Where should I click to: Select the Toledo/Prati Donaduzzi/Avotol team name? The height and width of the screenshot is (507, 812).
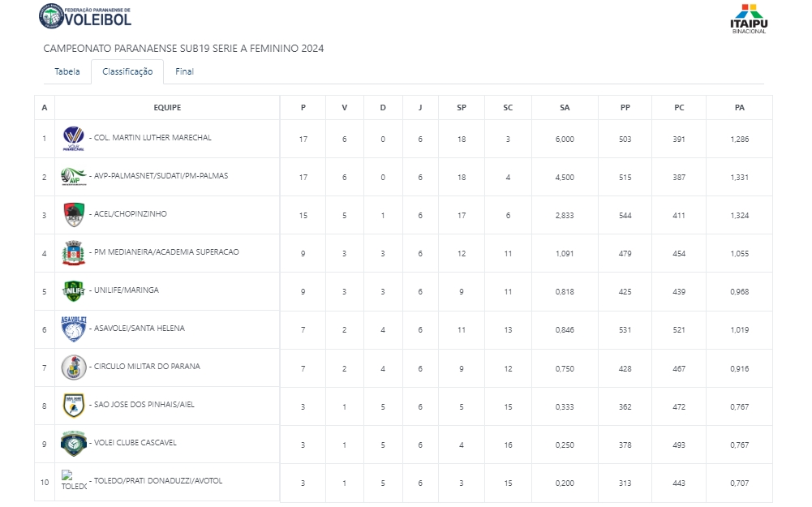pyautogui.click(x=157, y=481)
